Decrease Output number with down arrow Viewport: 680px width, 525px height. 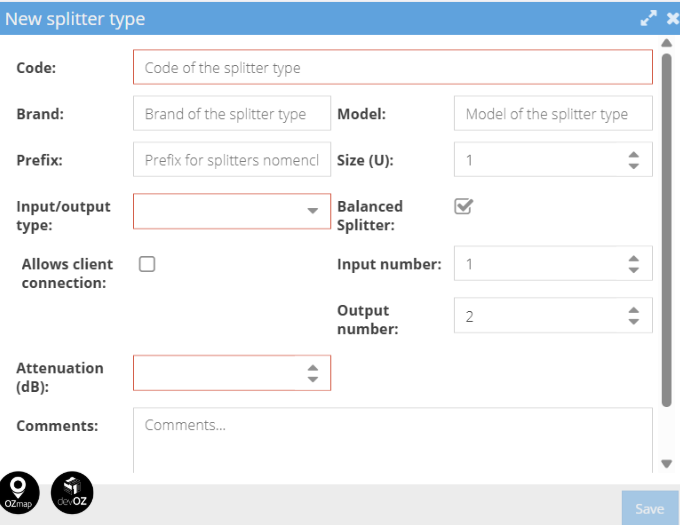click(634, 322)
